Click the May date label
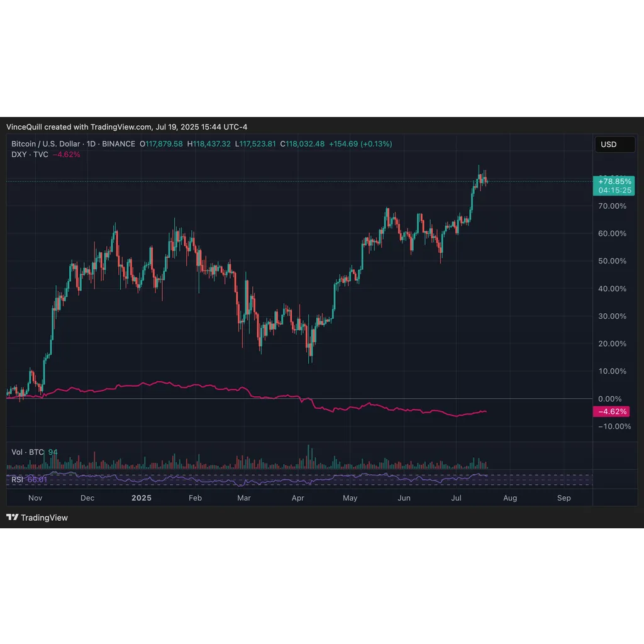The width and height of the screenshot is (644, 644). pyautogui.click(x=350, y=498)
